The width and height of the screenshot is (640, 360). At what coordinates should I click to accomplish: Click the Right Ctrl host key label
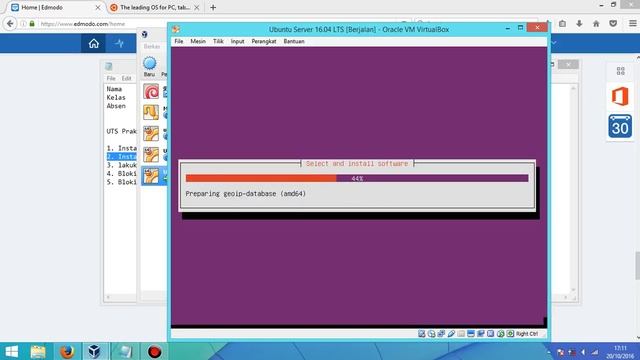click(527, 334)
